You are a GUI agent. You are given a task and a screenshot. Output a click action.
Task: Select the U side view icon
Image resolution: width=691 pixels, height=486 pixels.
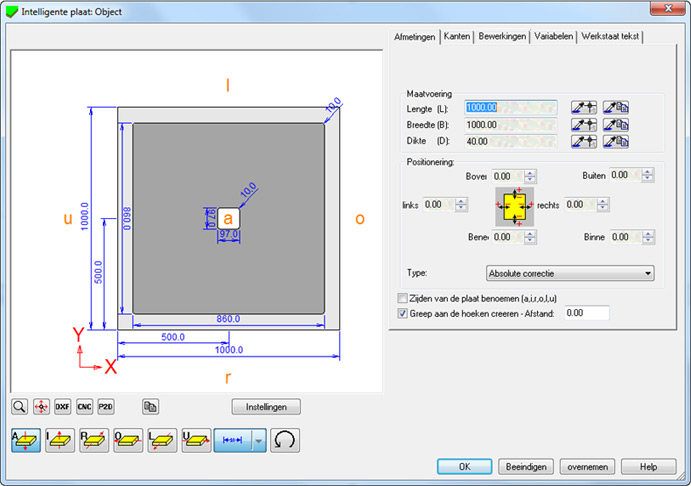[x=196, y=440]
